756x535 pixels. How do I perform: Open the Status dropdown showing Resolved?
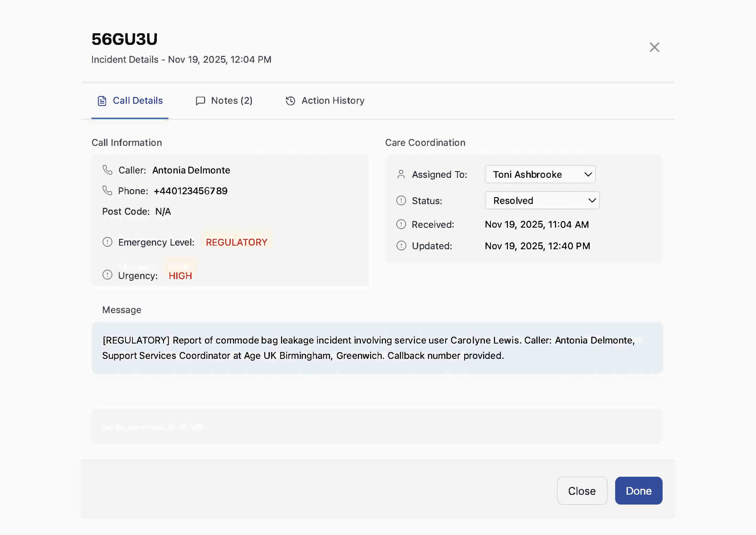pyautogui.click(x=542, y=200)
